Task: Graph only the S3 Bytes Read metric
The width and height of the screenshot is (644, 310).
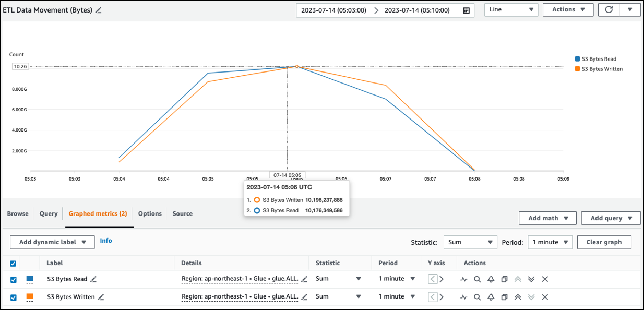Action: tap(464, 279)
